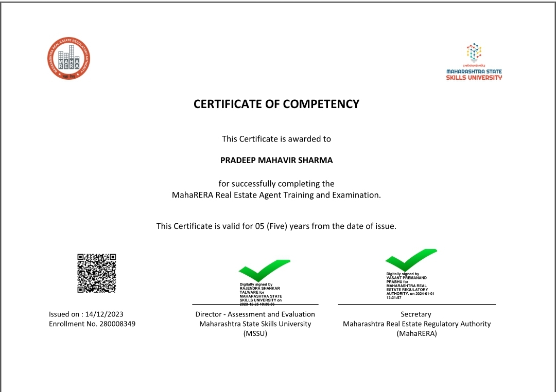Viewport: 556px width, 392px height.
Task: Click the 'This Certificate is awarded to' line
Action: click(x=276, y=139)
